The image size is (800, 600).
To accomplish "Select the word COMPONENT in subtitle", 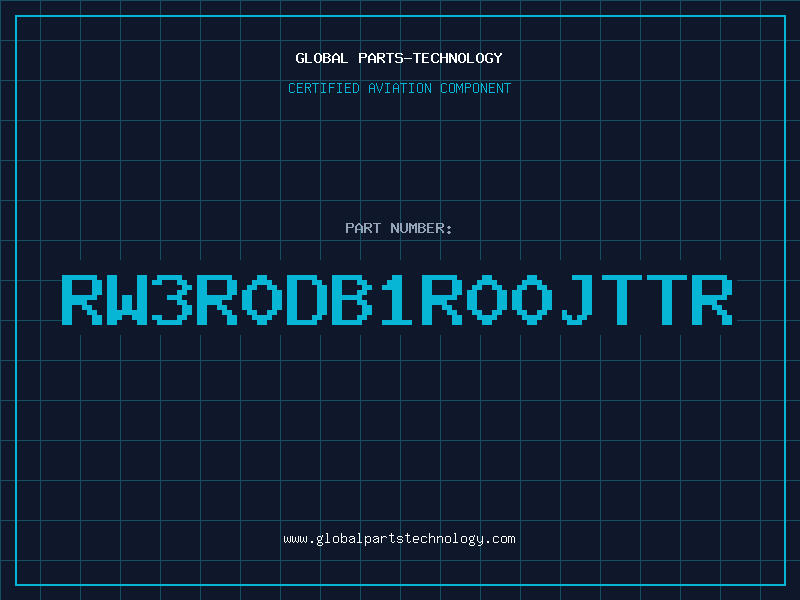I will point(476,88).
